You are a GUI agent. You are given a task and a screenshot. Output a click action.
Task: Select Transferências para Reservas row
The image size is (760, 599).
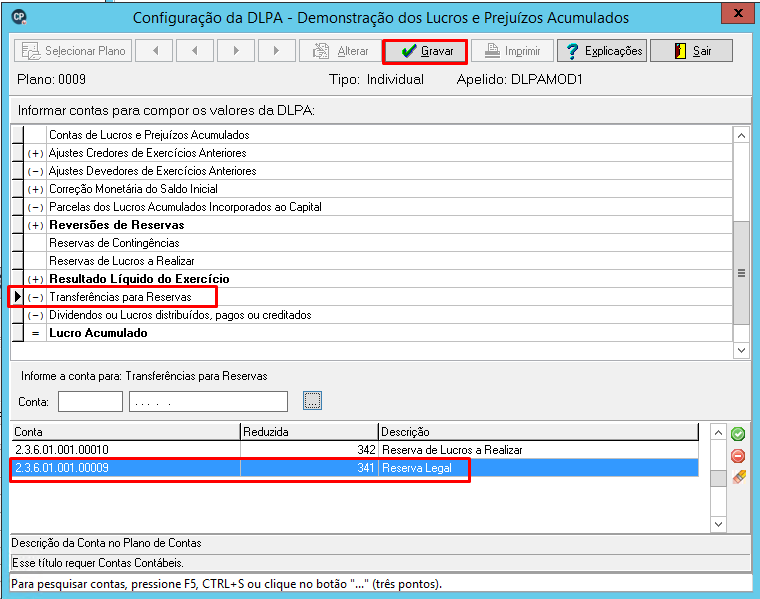click(372, 297)
